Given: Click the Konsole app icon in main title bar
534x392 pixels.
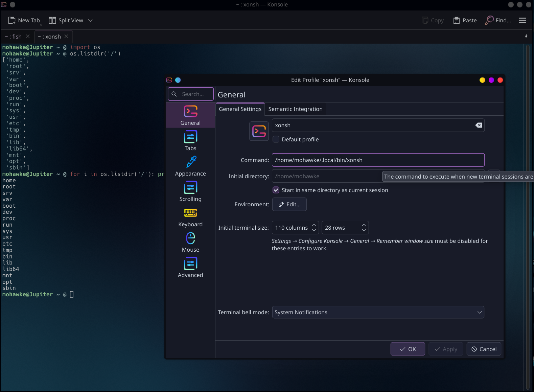Looking at the screenshot, I should point(4,4).
